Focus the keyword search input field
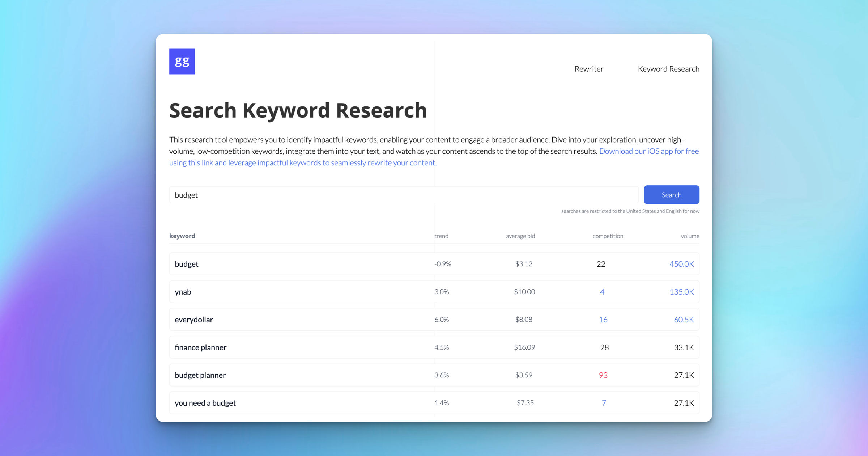Screen dimensions: 868x456 (403, 195)
